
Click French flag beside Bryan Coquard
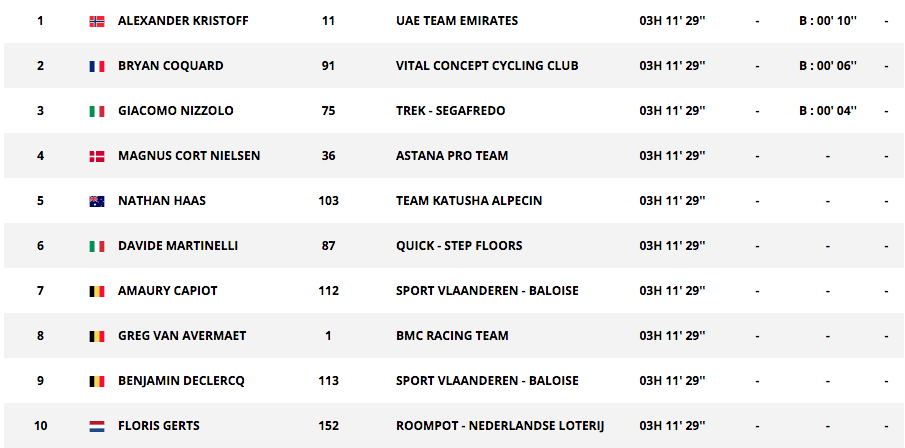pyautogui.click(x=97, y=66)
